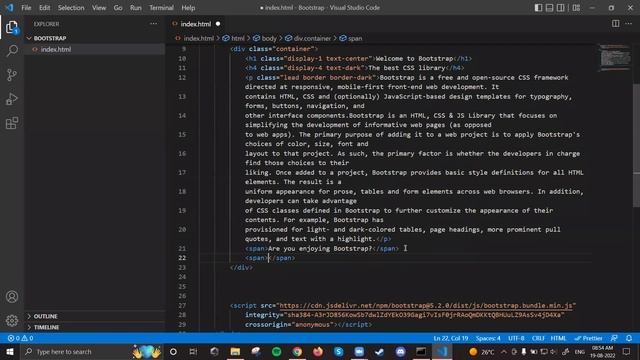The image size is (640, 360).
Task: Click line number 22 in the gutter
Action: click(182, 258)
